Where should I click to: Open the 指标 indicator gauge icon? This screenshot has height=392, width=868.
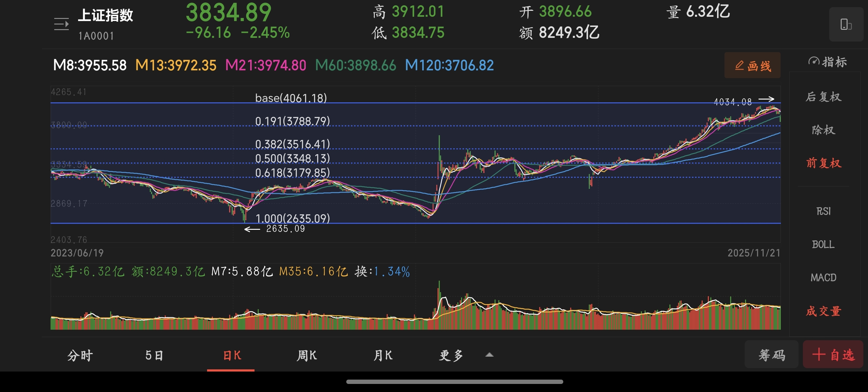tap(813, 62)
